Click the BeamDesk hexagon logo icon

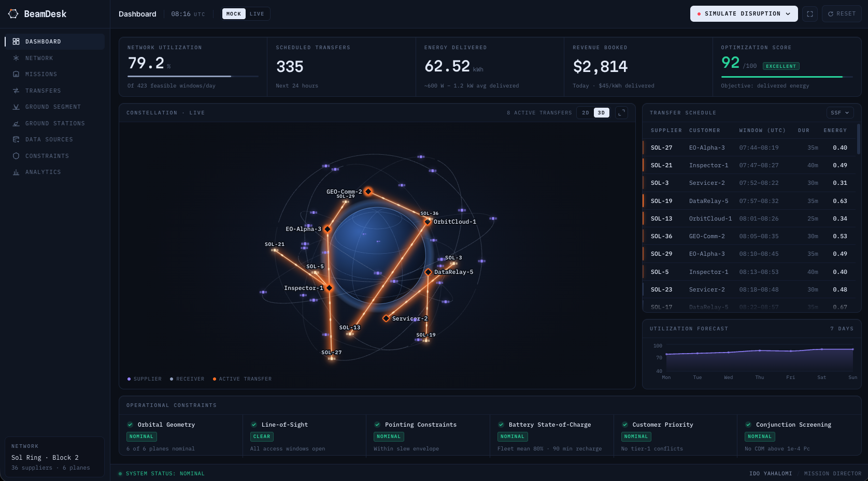click(13, 14)
